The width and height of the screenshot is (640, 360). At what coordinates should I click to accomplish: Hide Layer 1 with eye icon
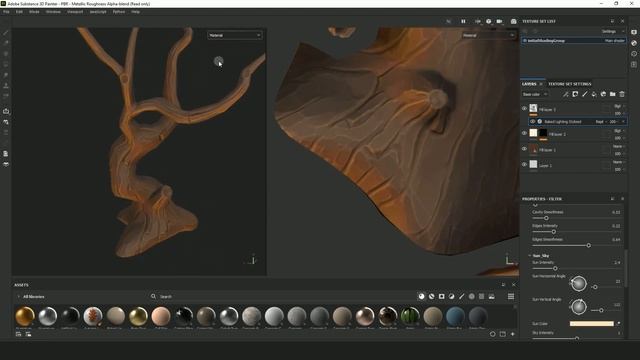[x=524, y=164]
